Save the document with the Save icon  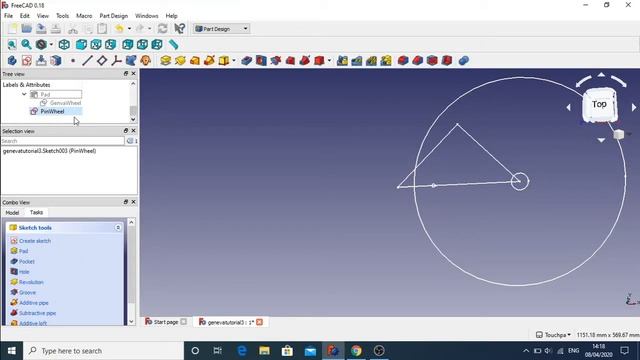point(41,29)
